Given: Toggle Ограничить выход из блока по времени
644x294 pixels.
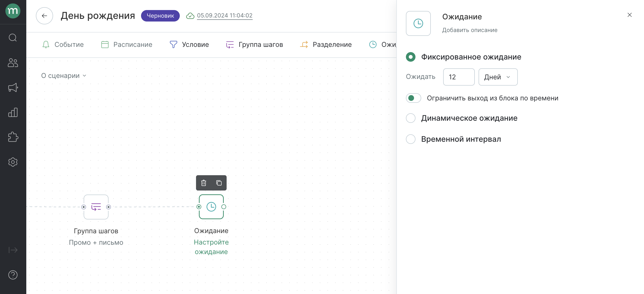Looking at the screenshot, I should point(413,98).
